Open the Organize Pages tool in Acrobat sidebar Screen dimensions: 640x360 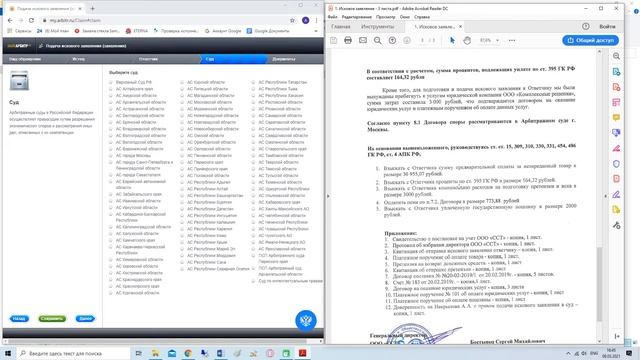tap(616, 102)
